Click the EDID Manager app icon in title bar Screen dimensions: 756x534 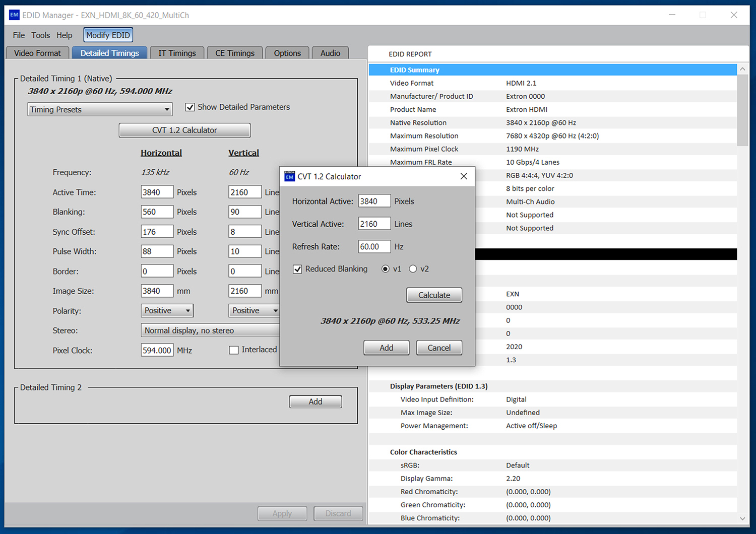(x=14, y=15)
